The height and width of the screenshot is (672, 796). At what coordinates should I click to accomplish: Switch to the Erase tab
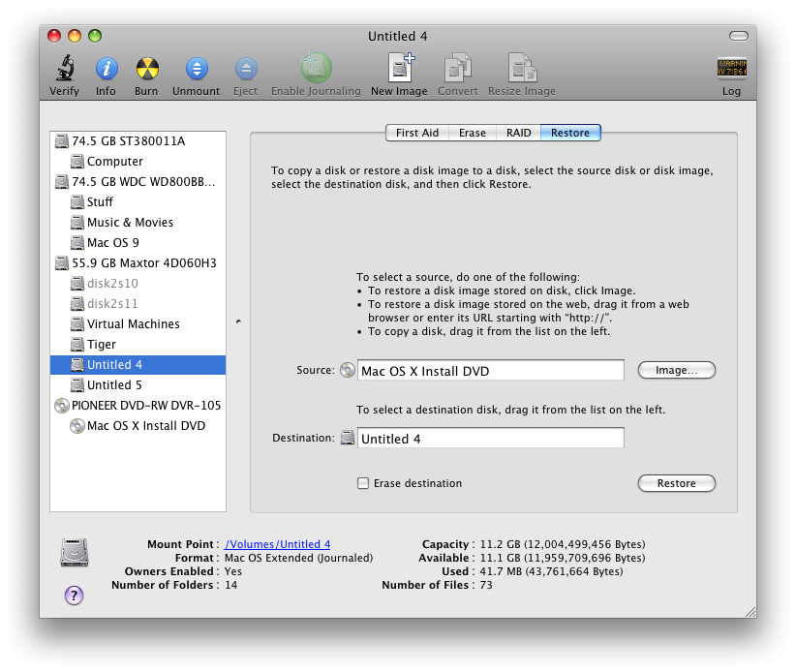point(473,133)
